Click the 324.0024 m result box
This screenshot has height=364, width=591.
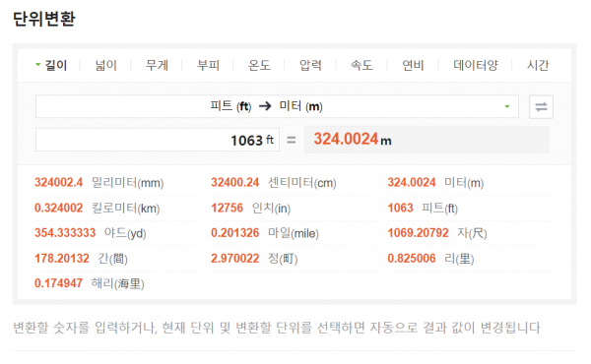click(x=427, y=140)
